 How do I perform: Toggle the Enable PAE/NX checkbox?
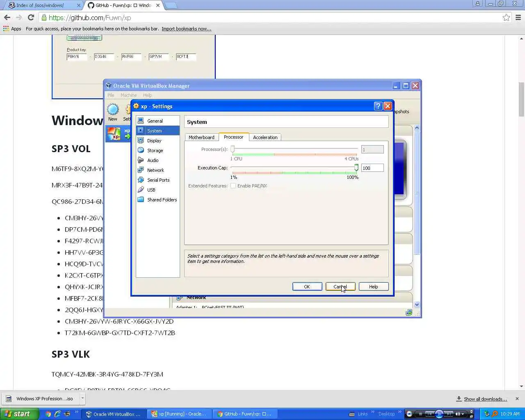click(x=233, y=186)
